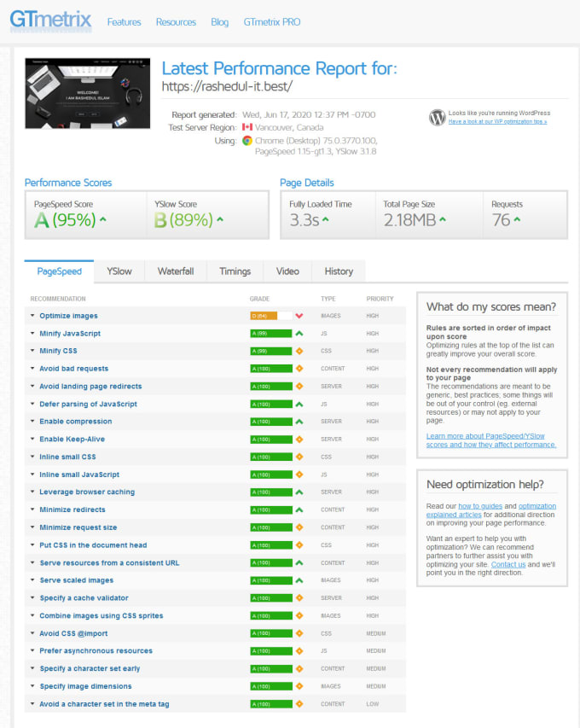Viewport: 580px width, 728px height.
Task: Expand the Optimize images recommendation
Action: (x=68, y=316)
